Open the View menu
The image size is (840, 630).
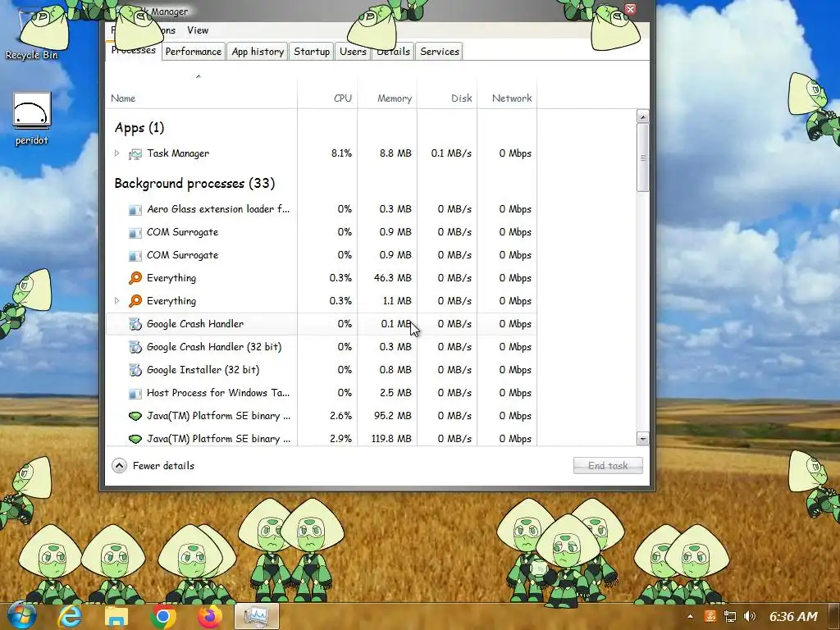point(198,30)
